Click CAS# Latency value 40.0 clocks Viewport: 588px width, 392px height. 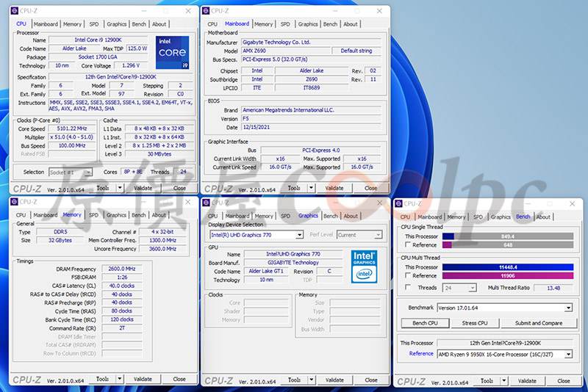coord(122,286)
